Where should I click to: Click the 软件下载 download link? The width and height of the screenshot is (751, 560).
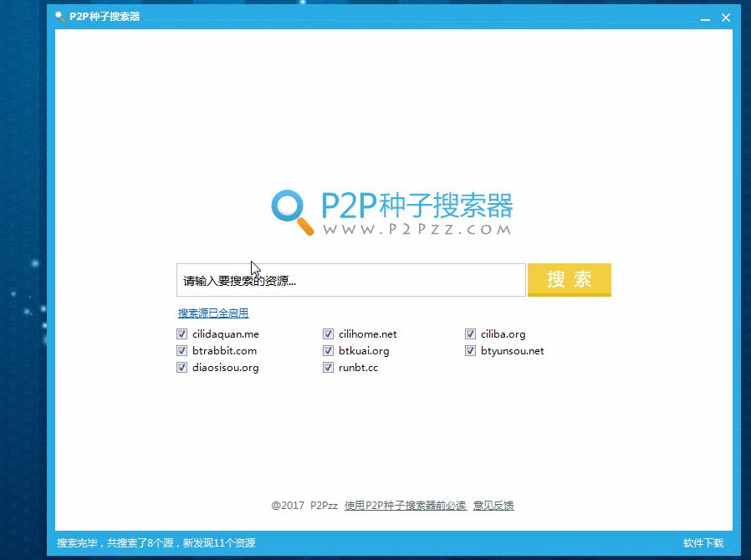coord(702,542)
